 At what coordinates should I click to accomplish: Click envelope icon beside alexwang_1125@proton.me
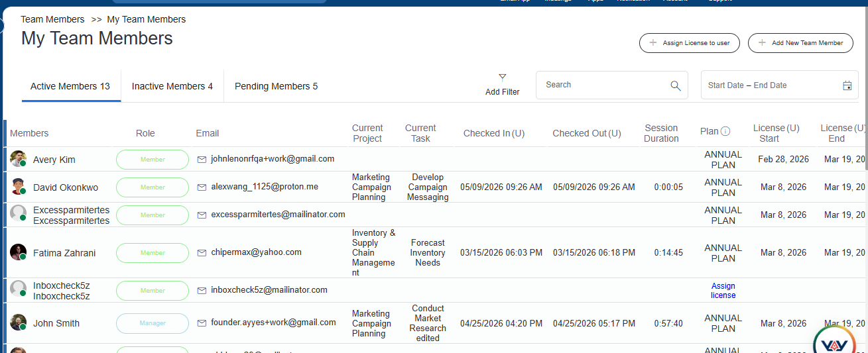[202, 187]
